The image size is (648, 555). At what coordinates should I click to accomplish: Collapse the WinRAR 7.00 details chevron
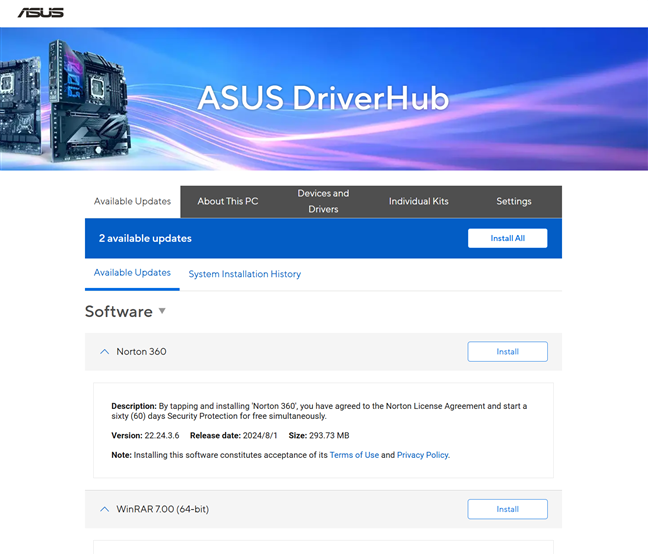click(x=105, y=509)
